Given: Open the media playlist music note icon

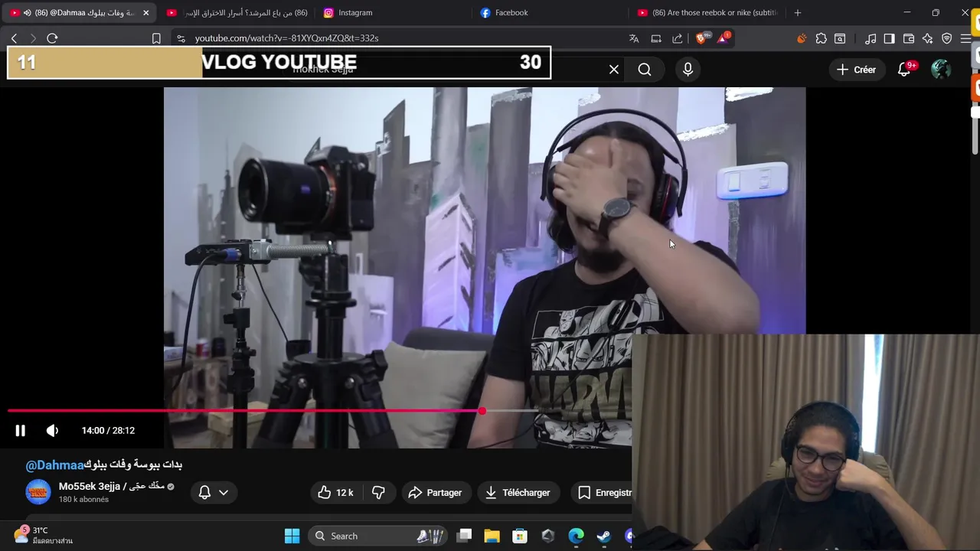Looking at the screenshot, I should tap(871, 38).
